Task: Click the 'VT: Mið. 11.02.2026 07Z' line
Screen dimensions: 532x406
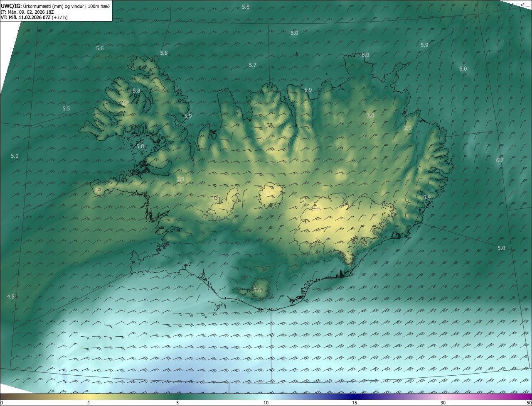Action: coord(34,17)
